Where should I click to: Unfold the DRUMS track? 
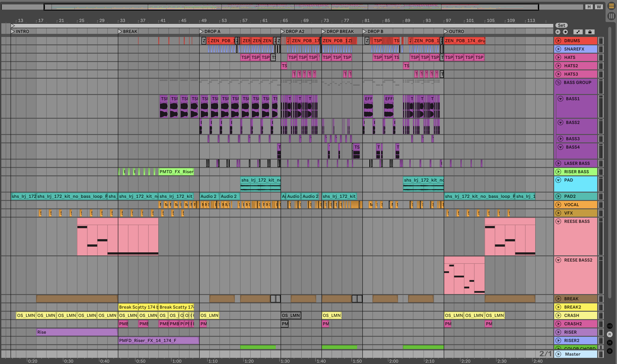click(558, 41)
